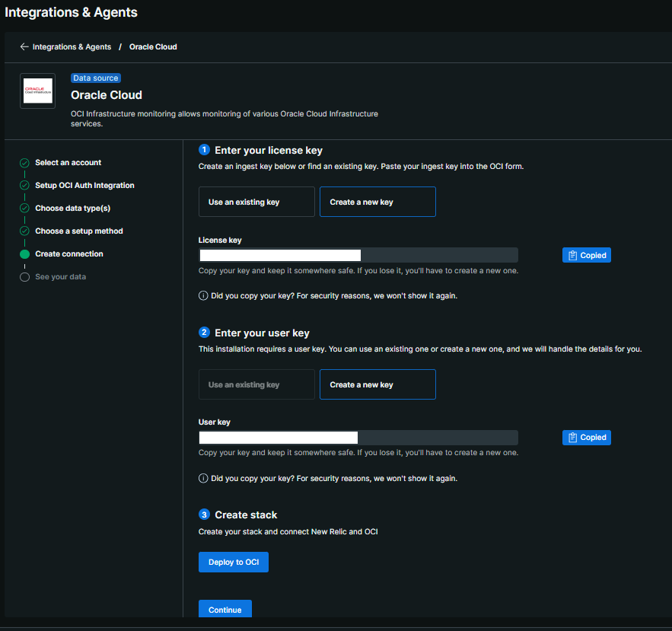
Task: Choose 'Use an existing key' for license key
Action: (x=256, y=202)
